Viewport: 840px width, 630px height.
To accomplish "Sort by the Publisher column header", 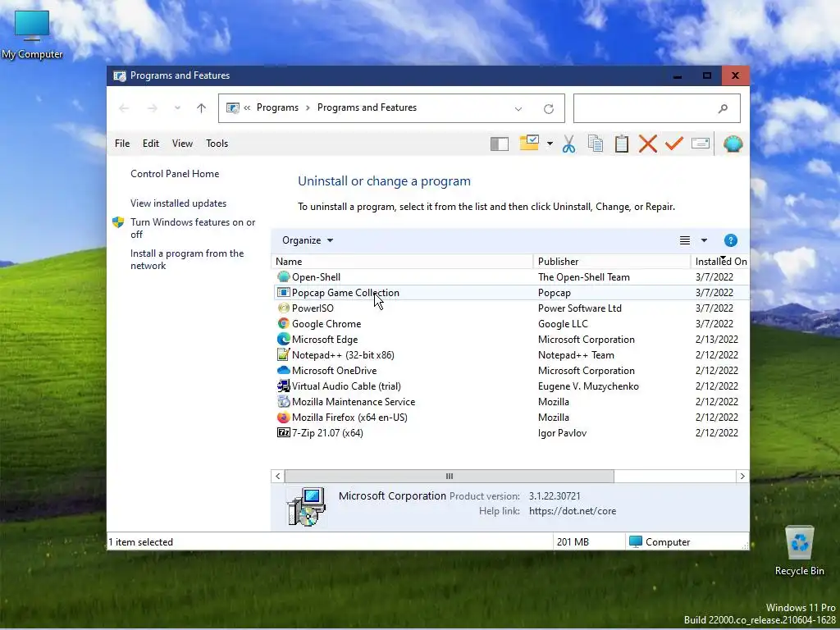I will tap(612, 262).
